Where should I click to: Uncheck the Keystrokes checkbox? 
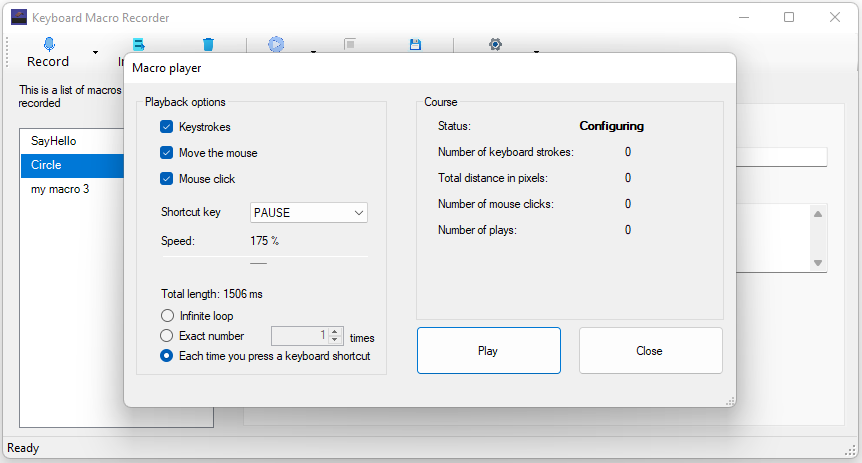tap(167, 127)
